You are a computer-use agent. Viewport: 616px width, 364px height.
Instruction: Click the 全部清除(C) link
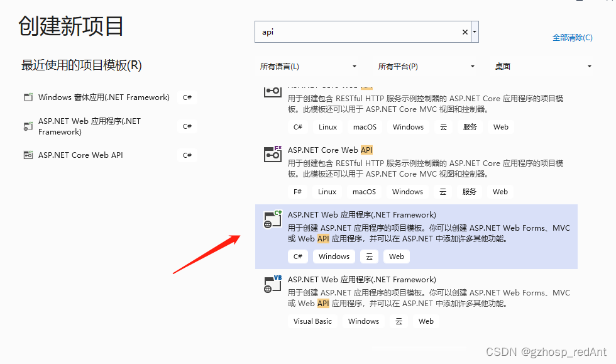[572, 37]
